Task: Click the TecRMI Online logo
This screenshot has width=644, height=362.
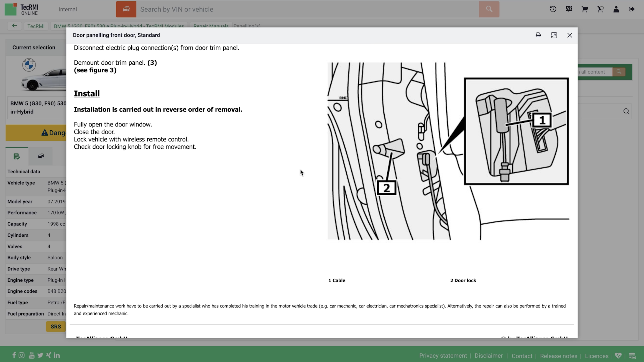Action: click(21, 9)
